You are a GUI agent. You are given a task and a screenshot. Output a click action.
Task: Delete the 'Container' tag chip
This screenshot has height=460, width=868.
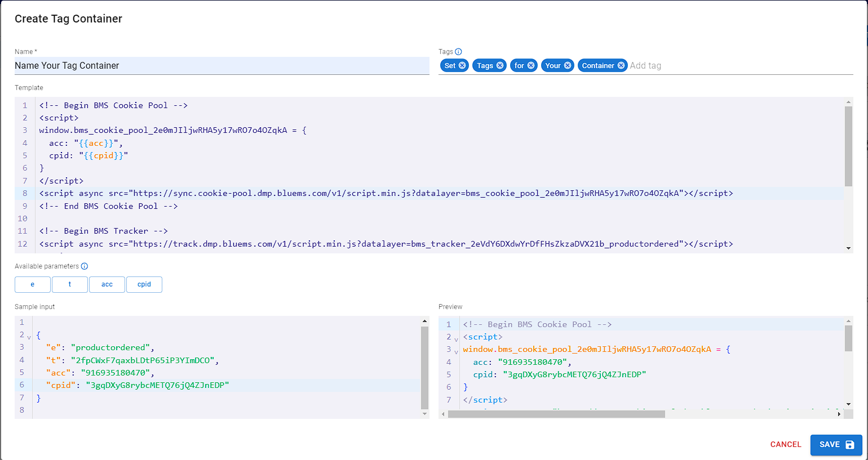[x=621, y=65]
